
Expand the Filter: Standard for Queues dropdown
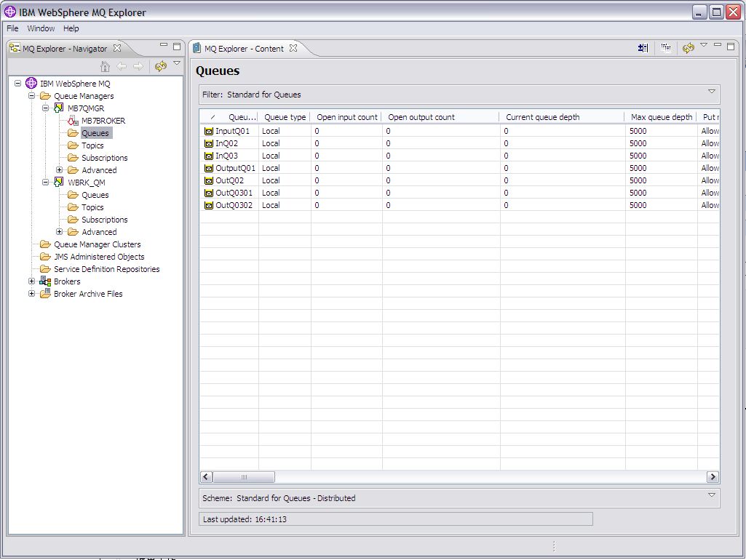(712, 92)
